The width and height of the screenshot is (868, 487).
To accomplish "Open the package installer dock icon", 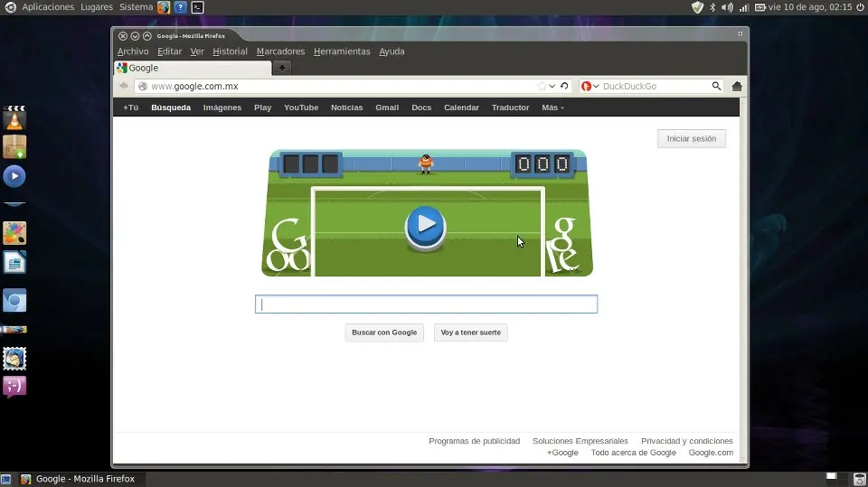I will [14, 146].
